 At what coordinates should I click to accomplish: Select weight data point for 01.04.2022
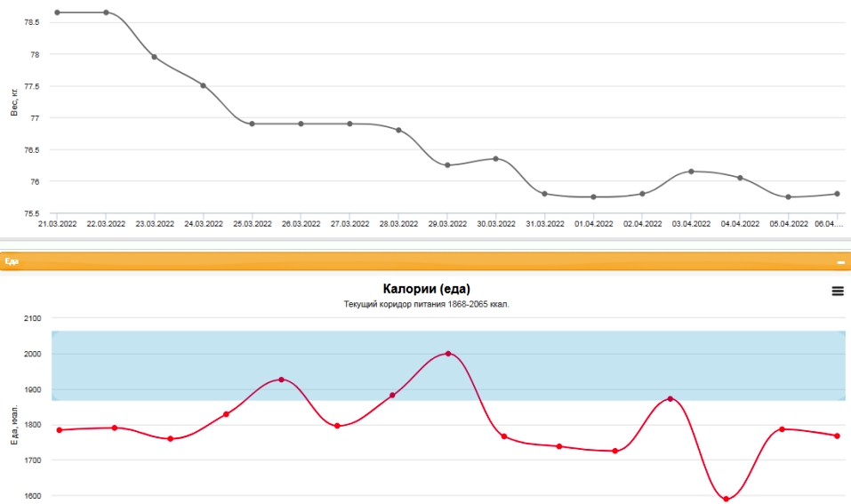[594, 197]
